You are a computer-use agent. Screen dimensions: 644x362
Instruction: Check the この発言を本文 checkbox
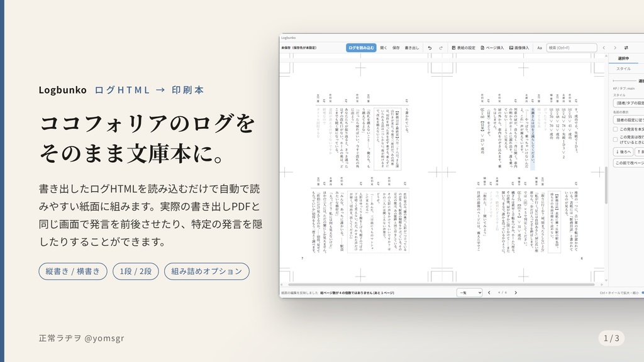tap(615, 129)
